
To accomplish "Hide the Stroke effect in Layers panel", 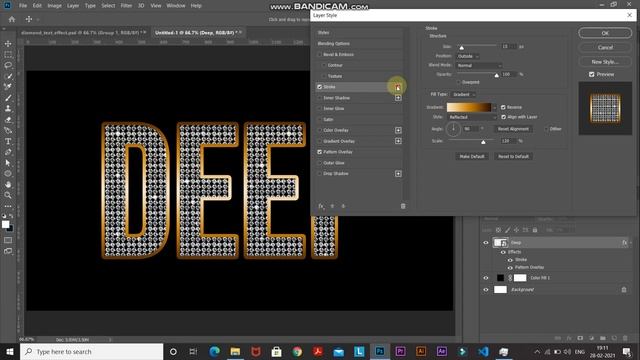I will [510, 260].
